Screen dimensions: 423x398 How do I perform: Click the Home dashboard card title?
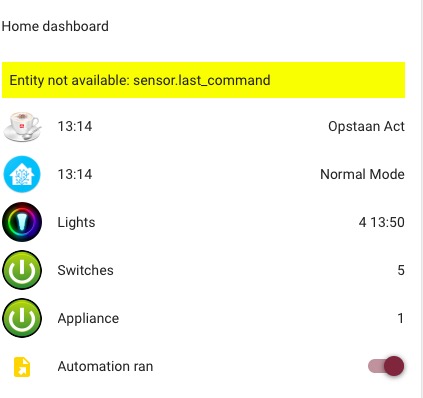(55, 26)
